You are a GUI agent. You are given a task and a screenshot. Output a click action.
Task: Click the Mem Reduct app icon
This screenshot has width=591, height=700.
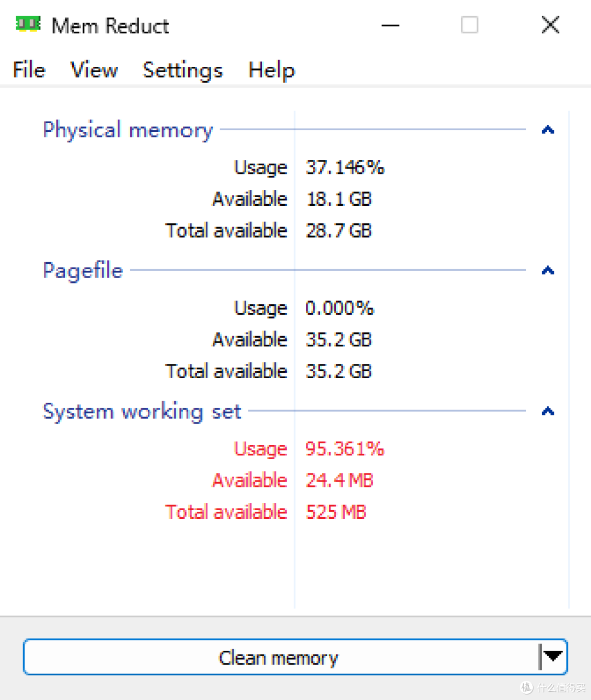(28, 24)
